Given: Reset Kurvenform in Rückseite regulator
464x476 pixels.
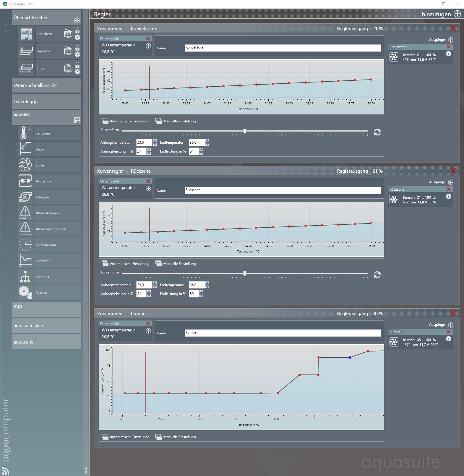Looking at the screenshot, I should pos(377,275).
